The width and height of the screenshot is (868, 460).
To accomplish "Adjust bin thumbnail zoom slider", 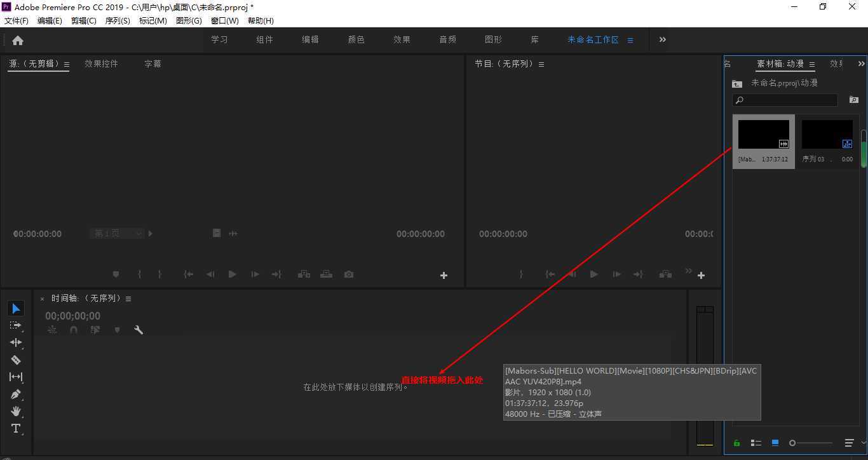I will pyautogui.click(x=811, y=443).
